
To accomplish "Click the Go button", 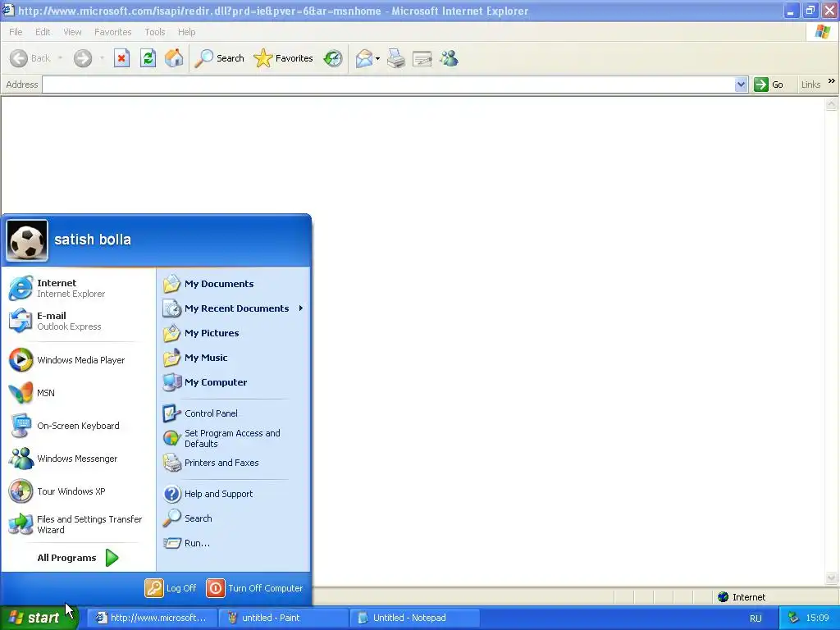I will 769,84.
